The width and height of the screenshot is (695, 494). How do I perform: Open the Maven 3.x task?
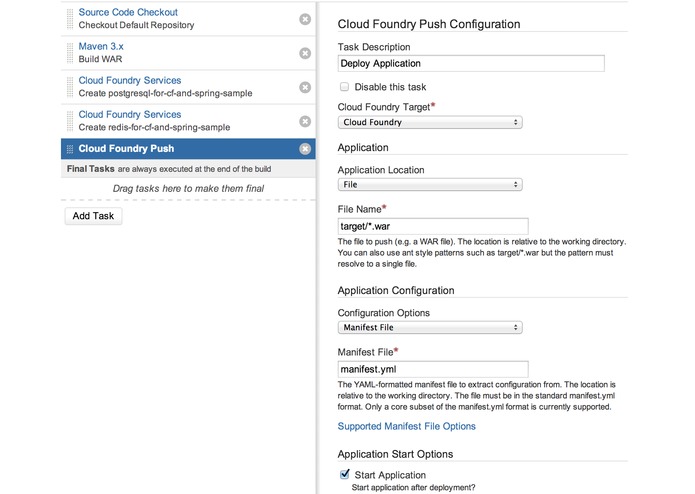(101, 46)
